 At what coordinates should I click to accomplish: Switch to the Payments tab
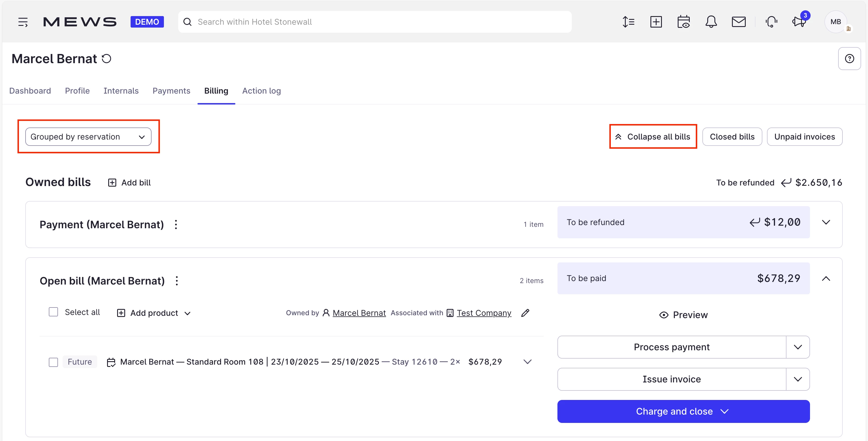[171, 91]
